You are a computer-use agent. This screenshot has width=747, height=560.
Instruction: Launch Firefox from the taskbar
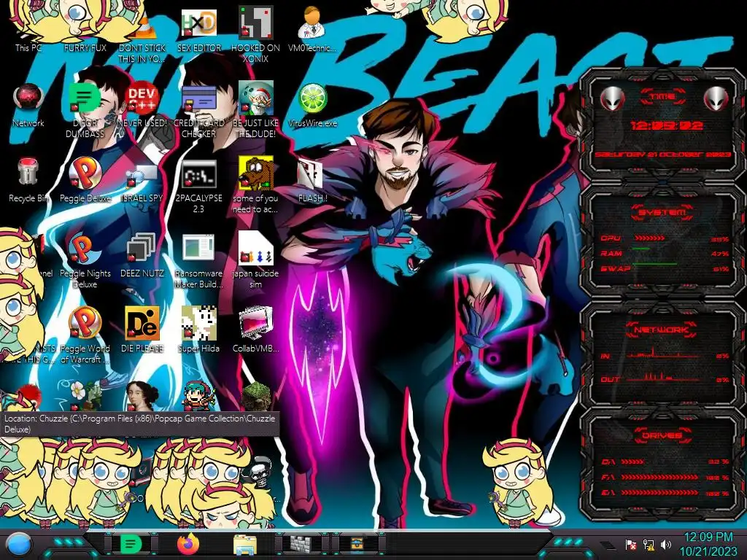point(188,544)
